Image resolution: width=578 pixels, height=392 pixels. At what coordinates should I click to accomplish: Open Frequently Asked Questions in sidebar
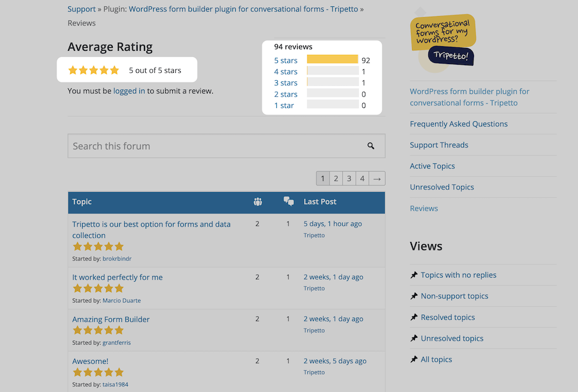pyautogui.click(x=458, y=124)
